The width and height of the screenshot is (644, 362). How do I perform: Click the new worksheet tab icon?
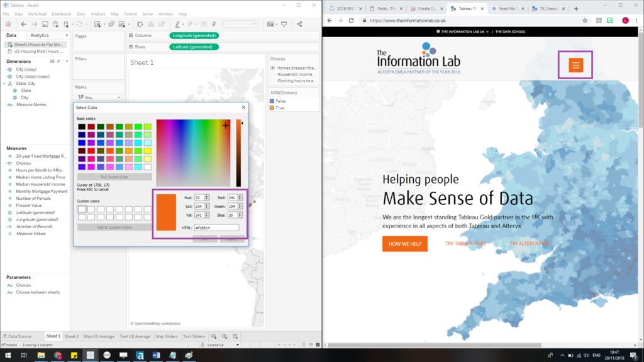click(214, 336)
